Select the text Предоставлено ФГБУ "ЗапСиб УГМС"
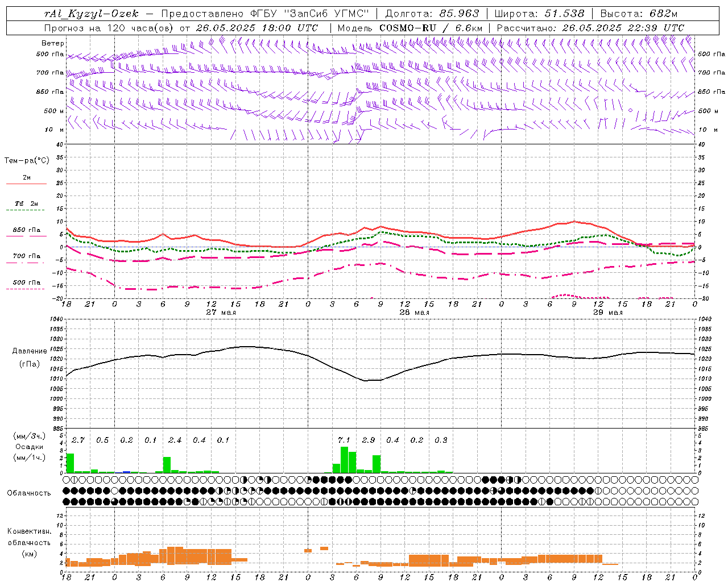Screen dimensions: 728x582 266,14
